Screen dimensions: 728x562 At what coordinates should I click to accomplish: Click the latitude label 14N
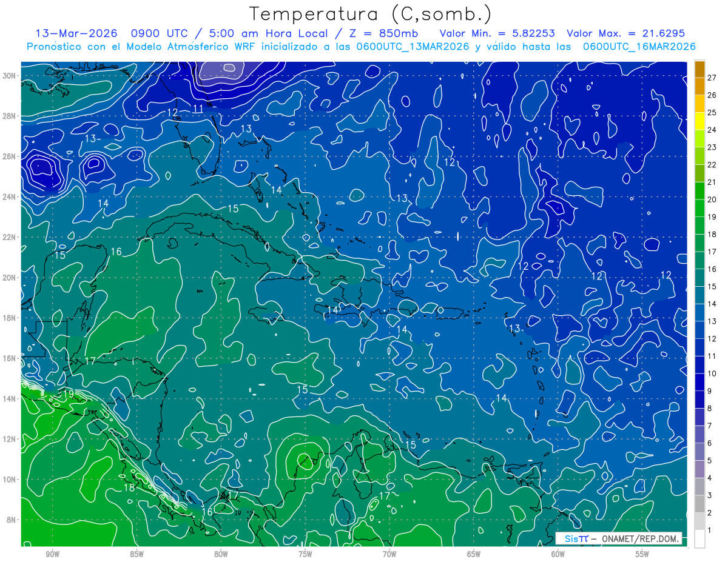pyautogui.click(x=9, y=399)
